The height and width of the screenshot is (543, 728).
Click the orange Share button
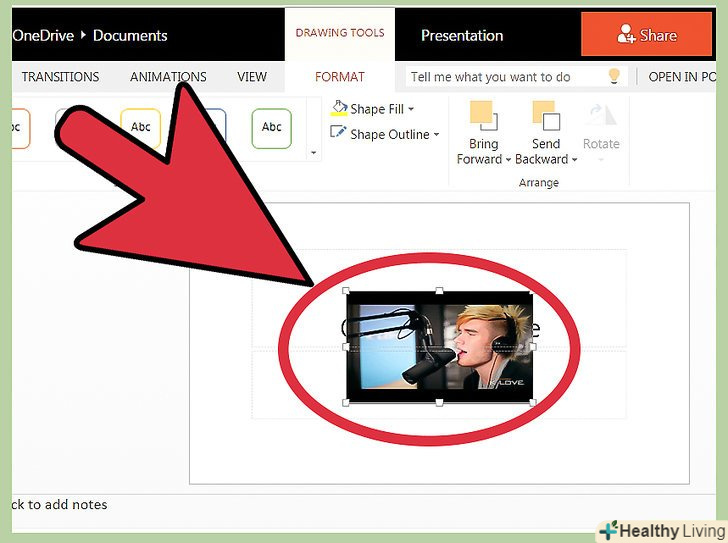[646, 34]
